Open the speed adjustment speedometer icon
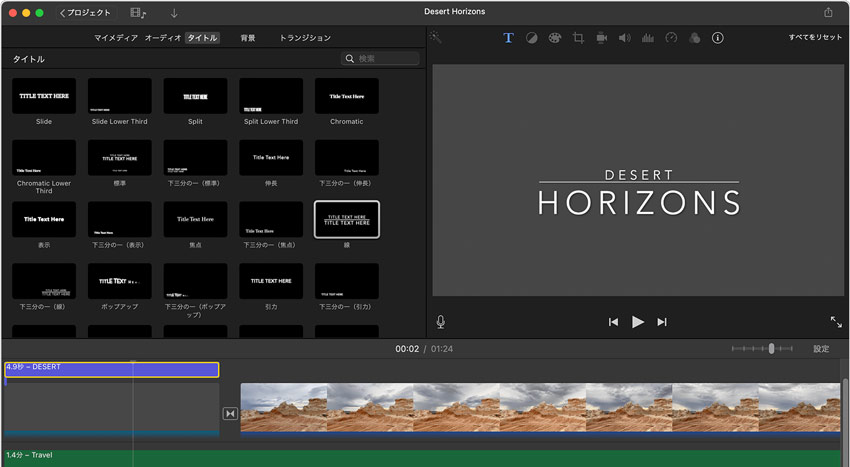 [671, 38]
